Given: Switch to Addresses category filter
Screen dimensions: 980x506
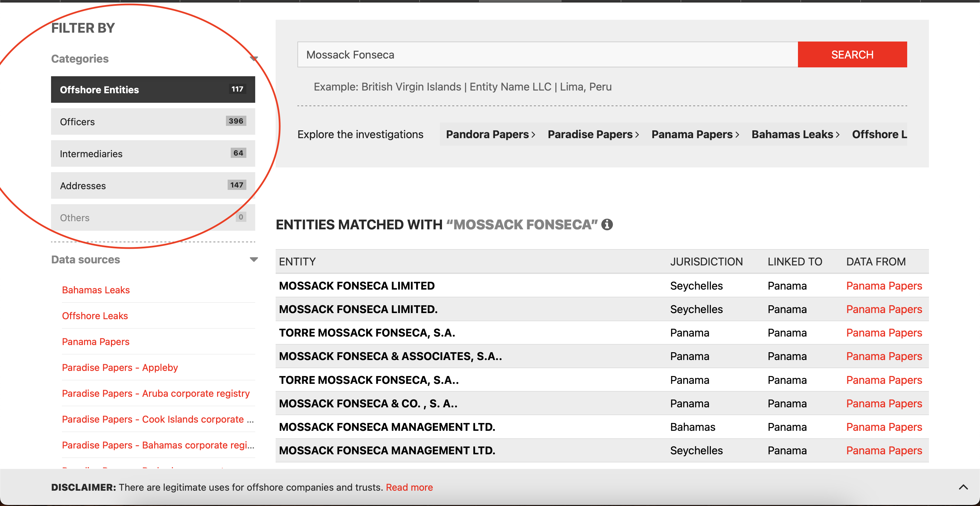Looking at the screenshot, I should 153,185.
